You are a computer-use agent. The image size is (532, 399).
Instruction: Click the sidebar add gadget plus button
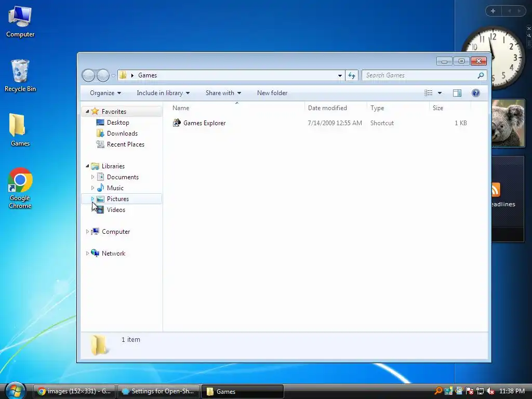coord(493,11)
